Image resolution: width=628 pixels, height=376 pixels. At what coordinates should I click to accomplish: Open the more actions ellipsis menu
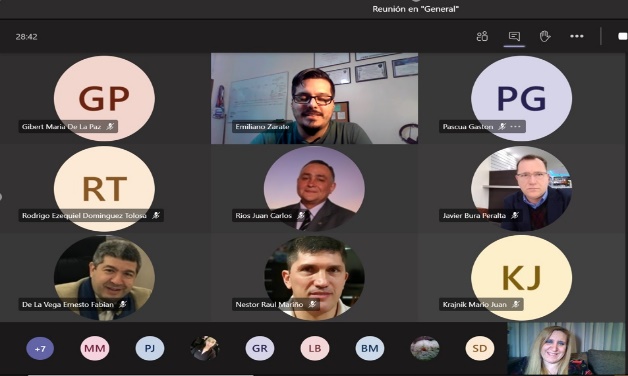click(x=577, y=36)
